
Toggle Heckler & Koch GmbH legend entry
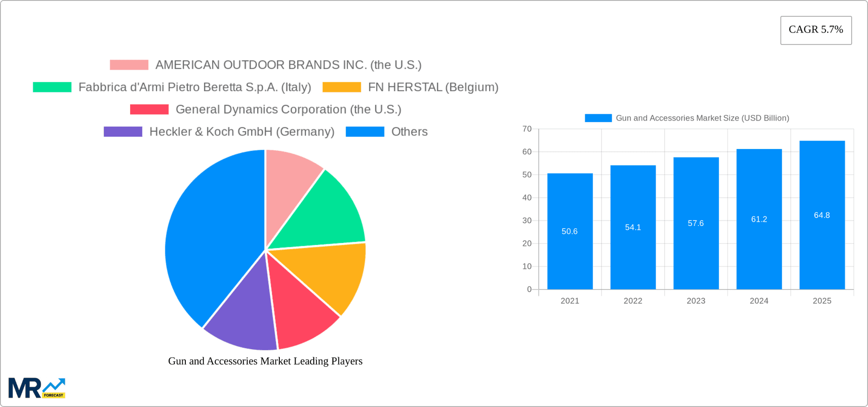242,131
